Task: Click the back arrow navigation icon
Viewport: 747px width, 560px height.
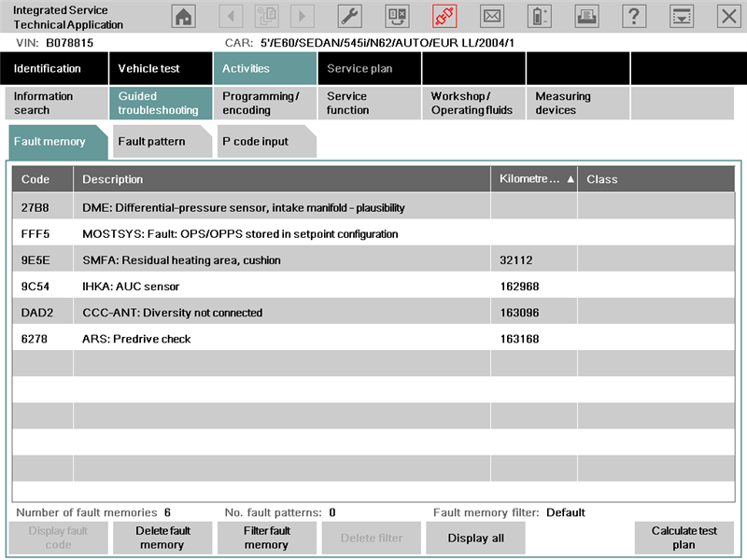Action: click(231, 17)
